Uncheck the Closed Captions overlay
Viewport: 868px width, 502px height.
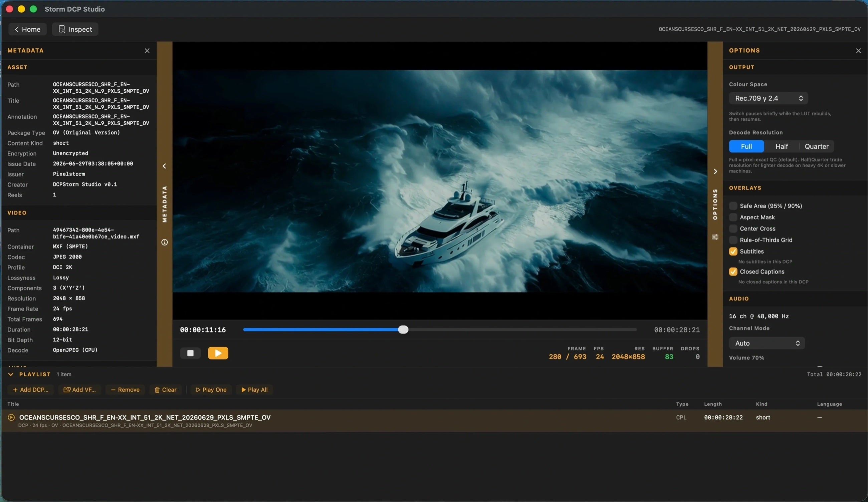[x=733, y=272]
